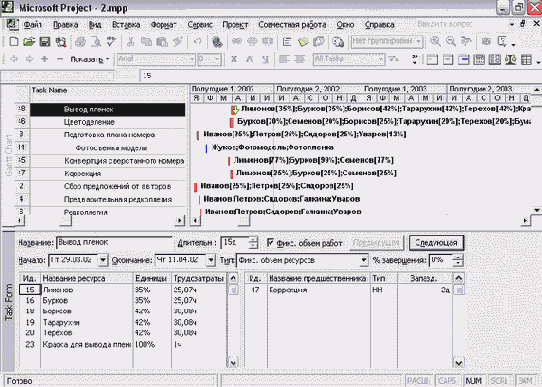The height and width of the screenshot is (387, 542).
Task: Open the Task Notes icon
Action: click(303, 42)
